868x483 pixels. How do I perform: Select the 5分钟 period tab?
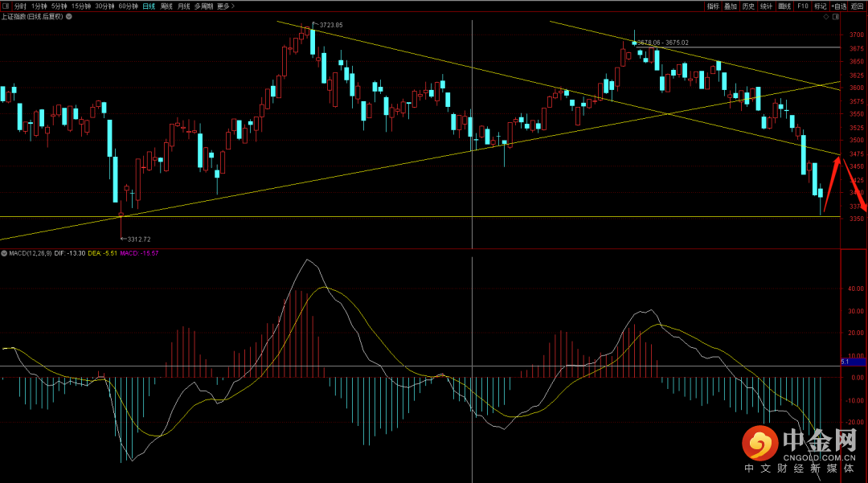coord(59,6)
